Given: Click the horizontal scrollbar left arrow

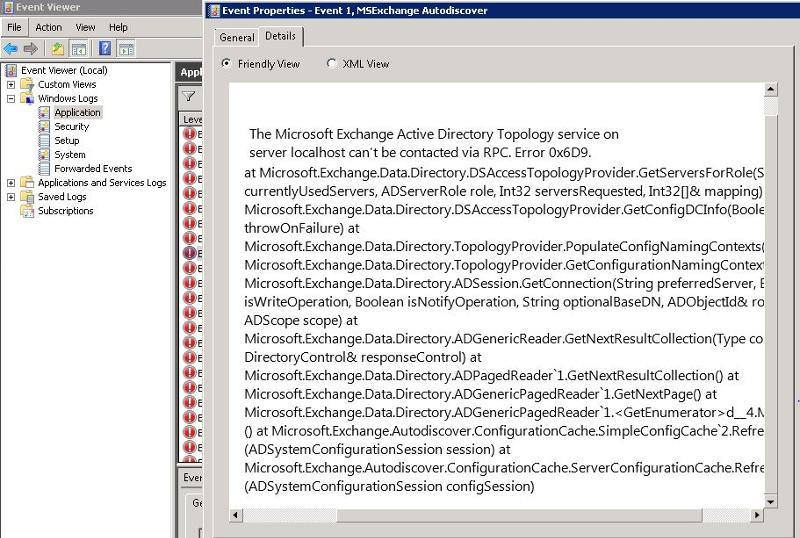Looking at the screenshot, I should tap(235, 515).
